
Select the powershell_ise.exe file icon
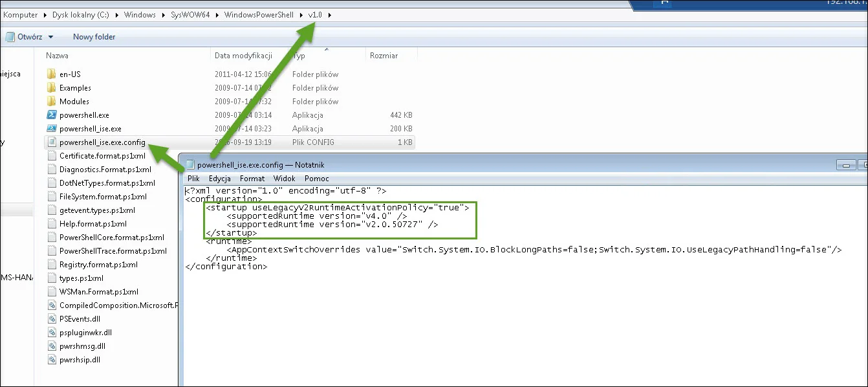52,129
